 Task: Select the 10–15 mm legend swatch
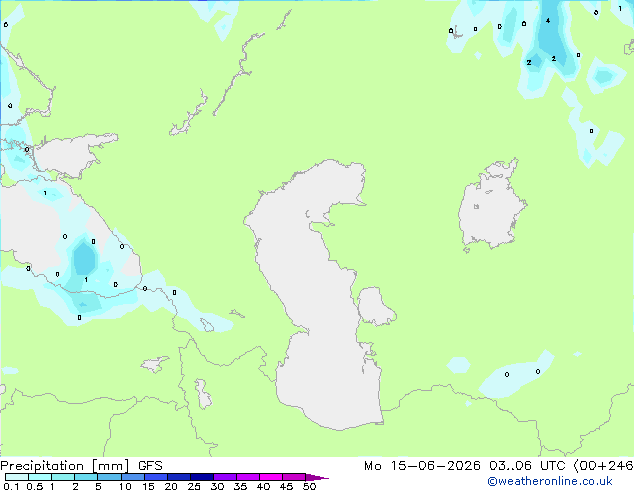pos(133,477)
